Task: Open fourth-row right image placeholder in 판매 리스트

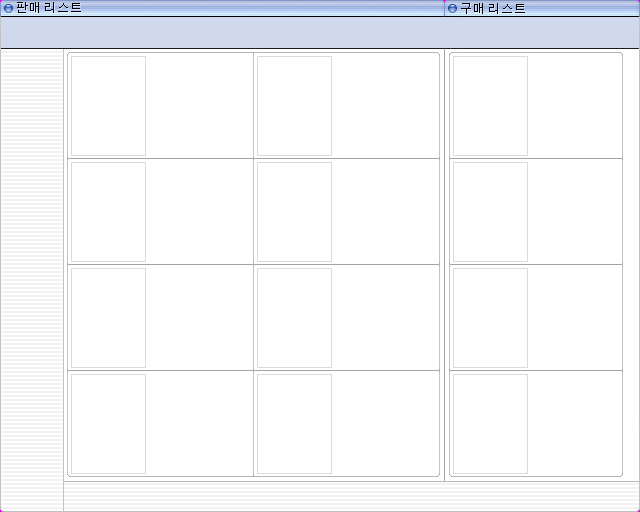Action: tap(294, 424)
